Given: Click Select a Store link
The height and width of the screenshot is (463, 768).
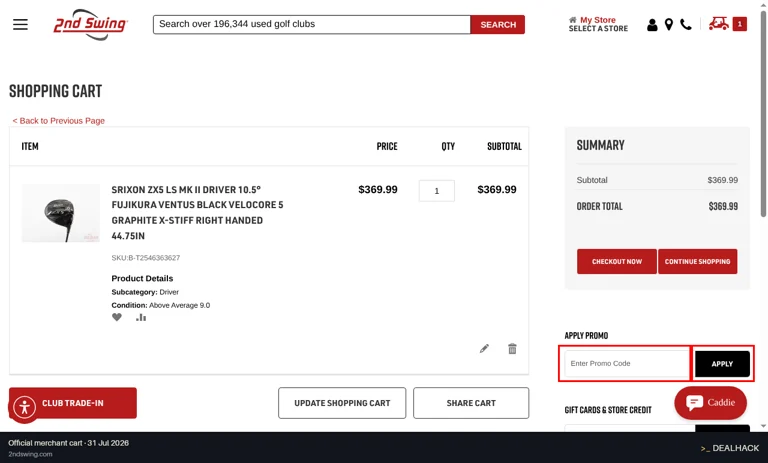Looking at the screenshot, I should click(x=598, y=29).
